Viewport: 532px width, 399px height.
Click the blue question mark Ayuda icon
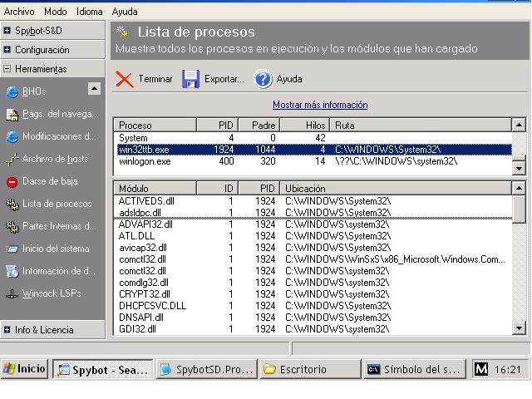263,79
